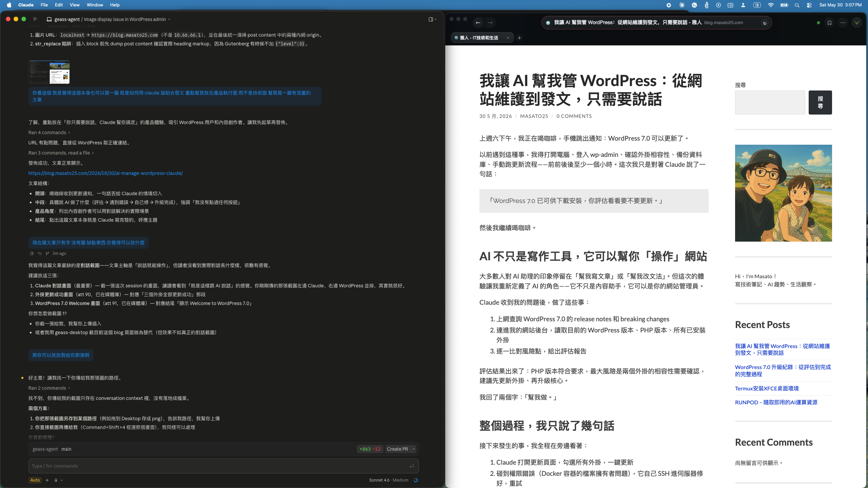Open the Help menu
The width and height of the screenshot is (868, 488).
(115, 5)
